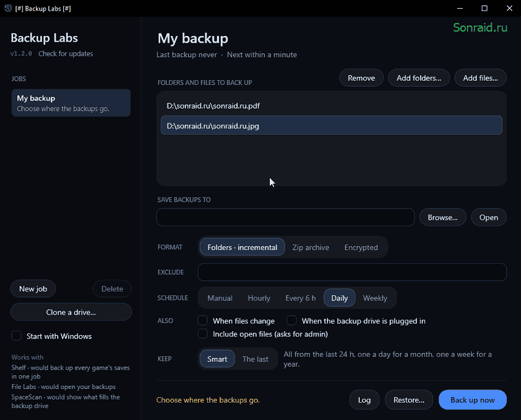Image resolution: width=521 pixels, height=420 pixels.
Task: Choose Zip archive format
Action: 311,247
